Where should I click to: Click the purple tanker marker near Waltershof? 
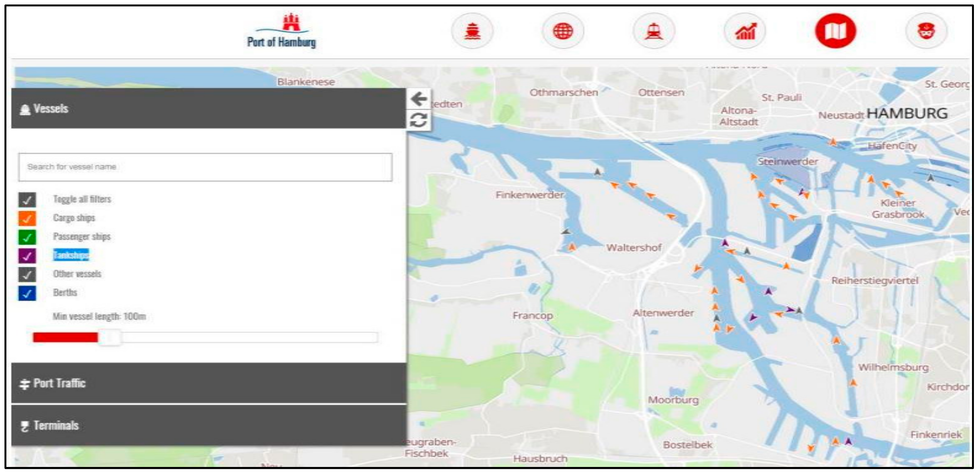click(x=725, y=243)
